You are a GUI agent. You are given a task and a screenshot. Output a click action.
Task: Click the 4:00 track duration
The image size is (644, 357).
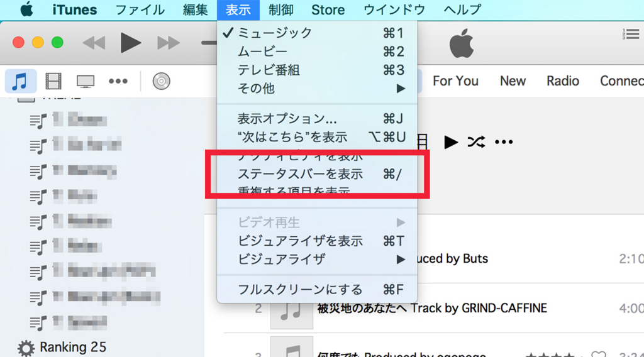pyautogui.click(x=631, y=308)
